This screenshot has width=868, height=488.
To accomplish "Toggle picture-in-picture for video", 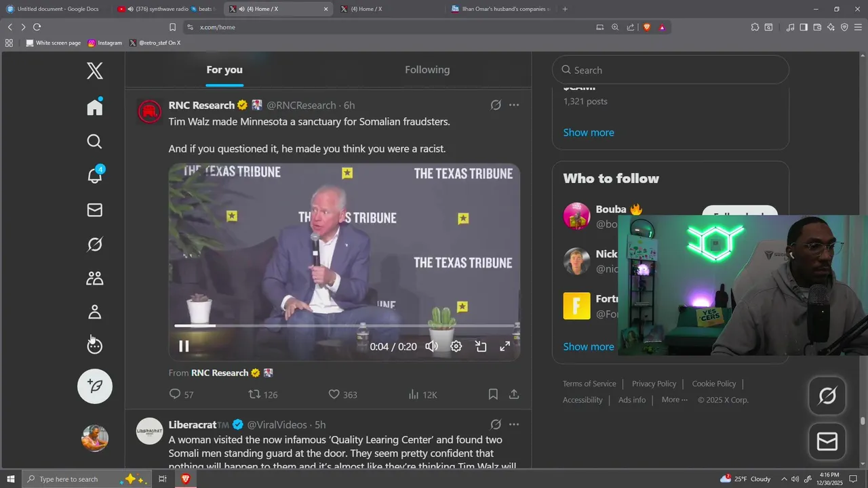I will (481, 346).
